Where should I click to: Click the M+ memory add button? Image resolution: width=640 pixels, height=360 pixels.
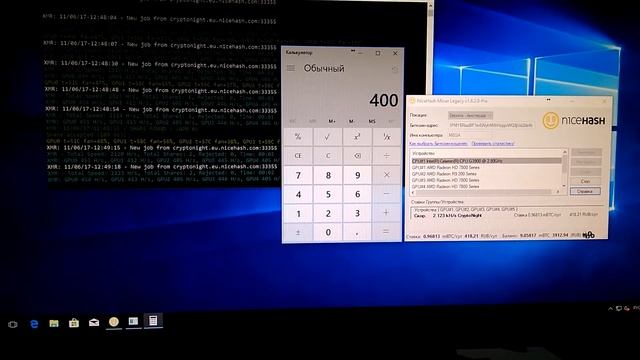click(x=332, y=121)
